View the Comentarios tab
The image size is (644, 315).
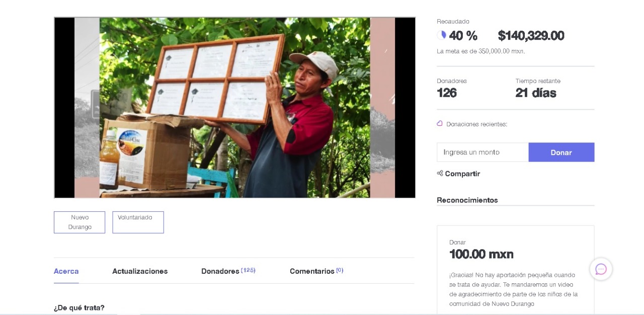coord(312,271)
